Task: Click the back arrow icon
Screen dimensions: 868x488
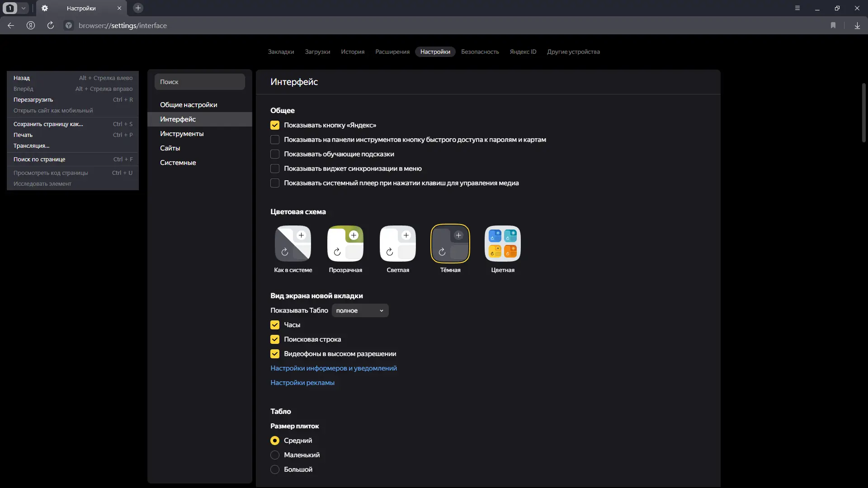Action: 11,25
